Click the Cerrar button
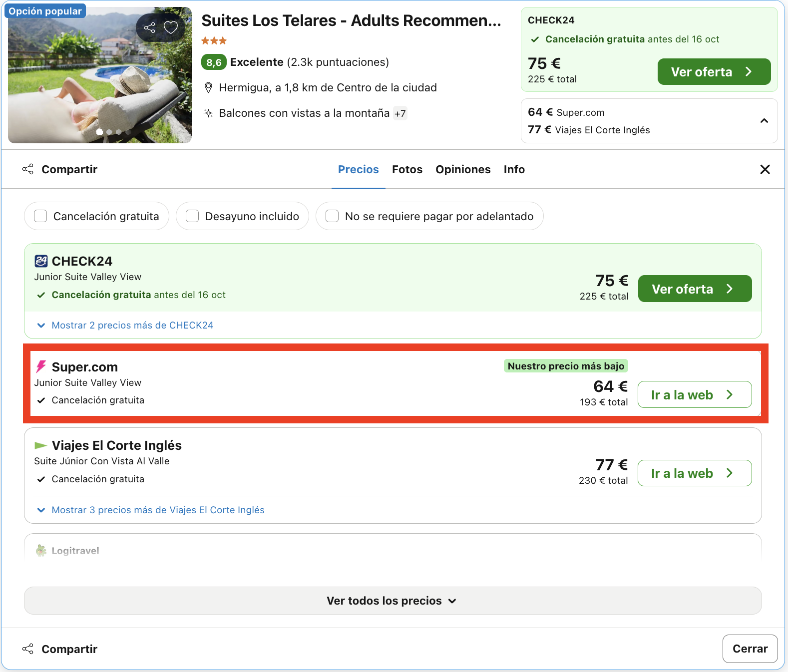The height and width of the screenshot is (672, 788). pos(750,649)
